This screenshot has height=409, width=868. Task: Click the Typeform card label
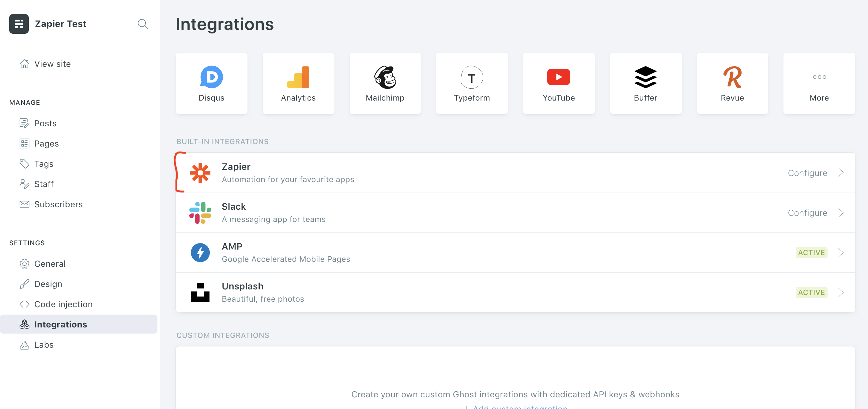tap(472, 97)
